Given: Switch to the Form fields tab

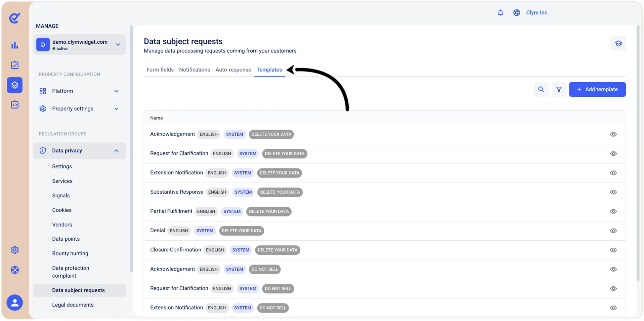Looking at the screenshot, I should pos(160,70).
